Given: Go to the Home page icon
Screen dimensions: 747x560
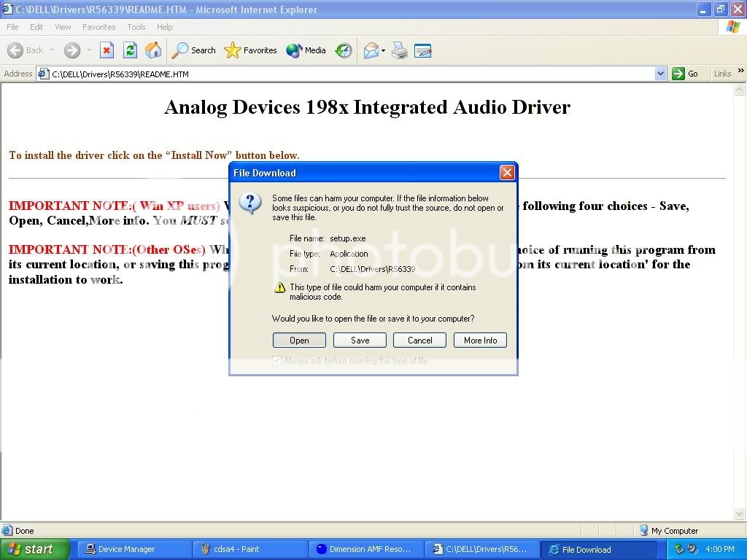Looking at the screenshot, I should tap(153, 50).
